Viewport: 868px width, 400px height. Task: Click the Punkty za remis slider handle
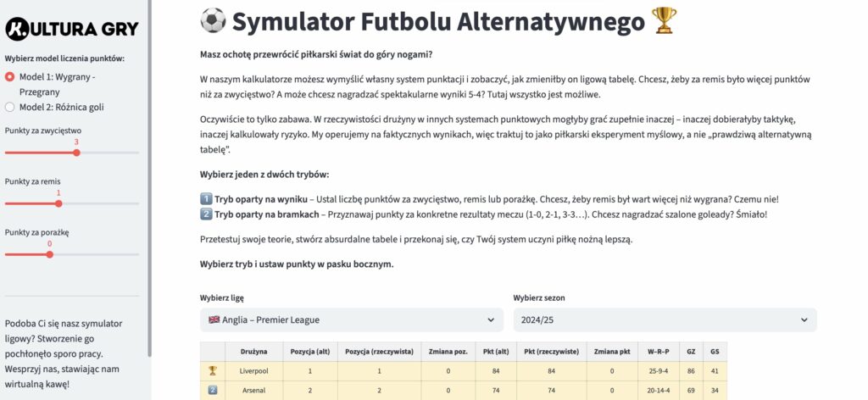pyautogui.click(x=58, y=203)
